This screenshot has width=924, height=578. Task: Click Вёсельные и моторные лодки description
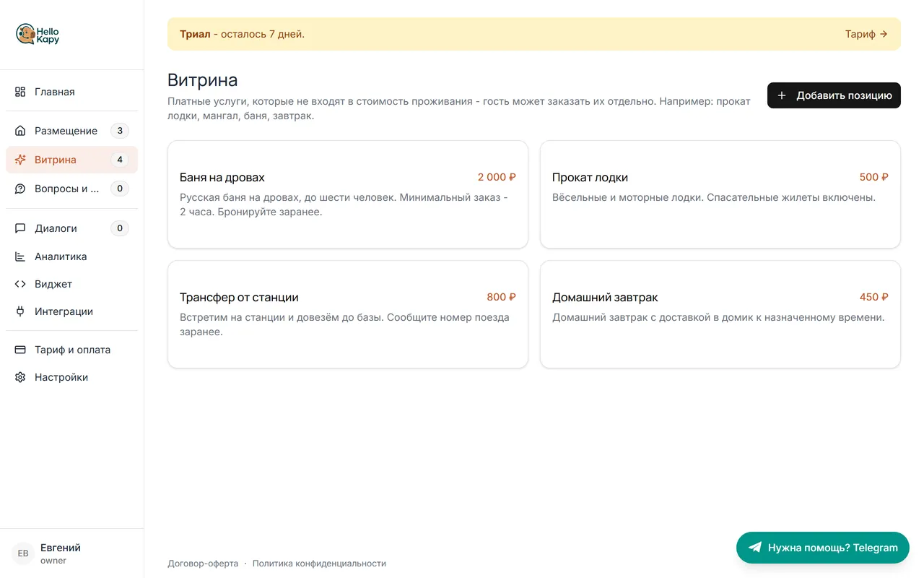[x=714, y=197]
